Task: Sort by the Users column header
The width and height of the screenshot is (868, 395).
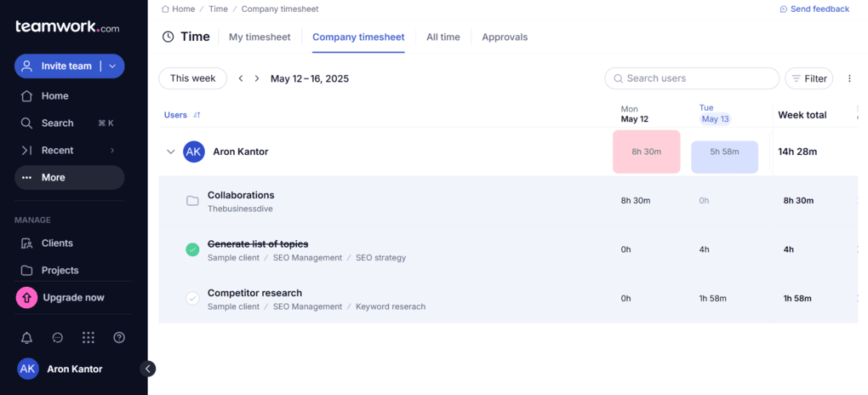Action: pyautogui.click(x=175, y=115)
